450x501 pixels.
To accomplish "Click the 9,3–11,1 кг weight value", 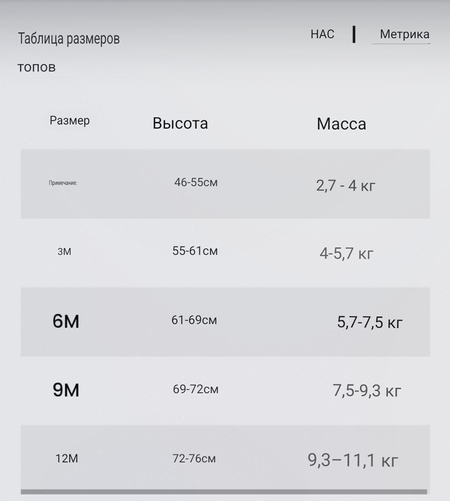I will click(x=353, y=460).
